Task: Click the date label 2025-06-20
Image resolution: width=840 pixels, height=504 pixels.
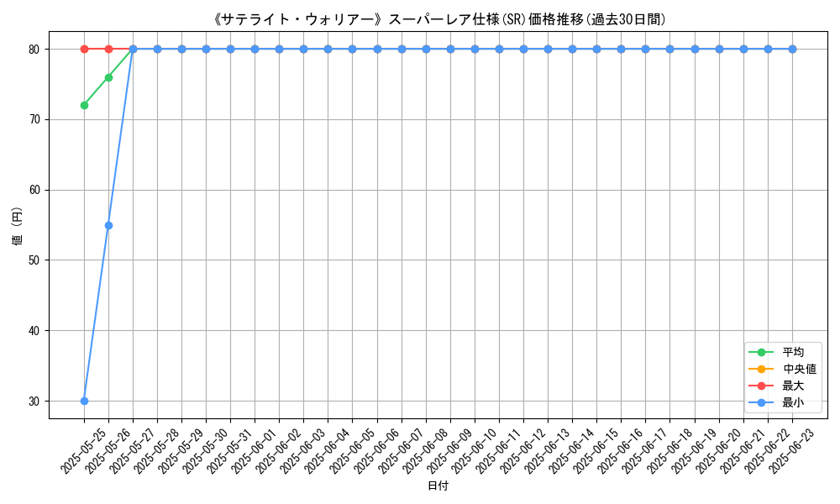Action: click(x=718, y=452)
